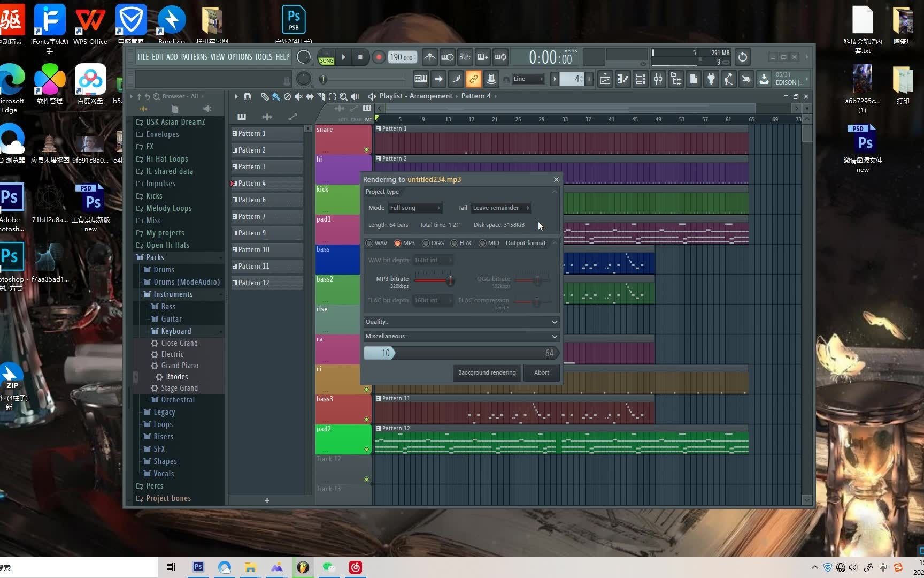Select Pattern 4 in the picker
Screen dimensions: 924x578
point(267,184)
